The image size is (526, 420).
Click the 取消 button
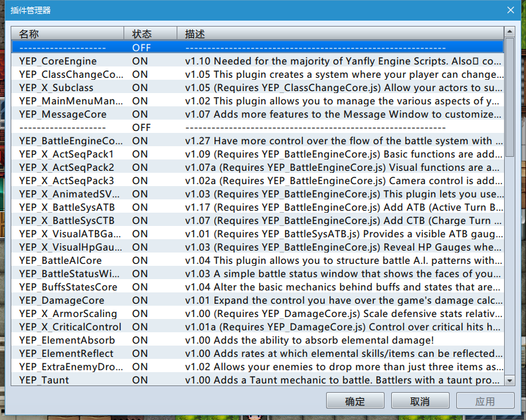[420, 401]
